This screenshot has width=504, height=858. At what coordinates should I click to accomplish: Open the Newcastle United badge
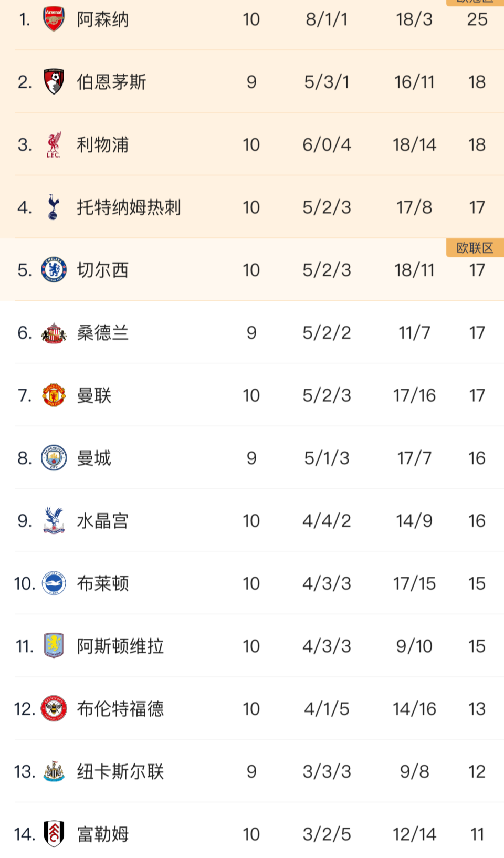[54, 771]
